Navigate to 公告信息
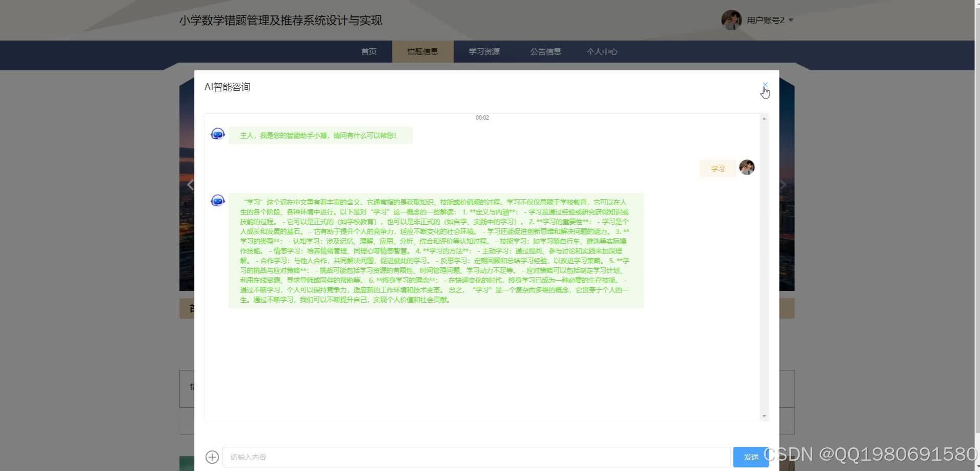980x471 pixels. point(545,51)
